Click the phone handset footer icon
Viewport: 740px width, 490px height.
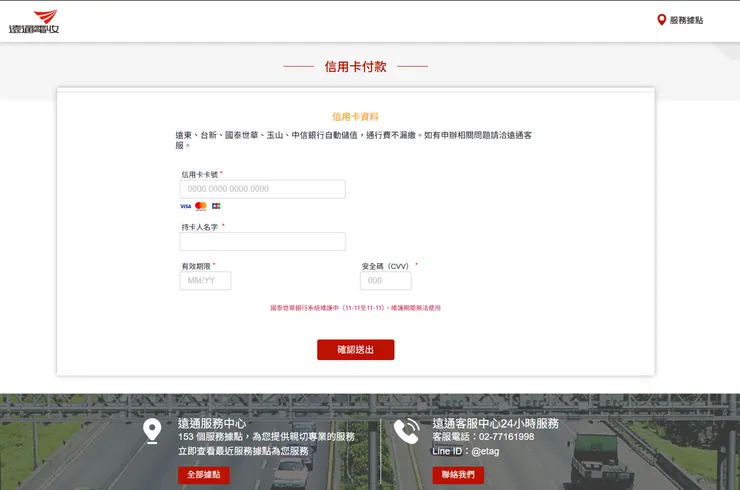[407, 431]
